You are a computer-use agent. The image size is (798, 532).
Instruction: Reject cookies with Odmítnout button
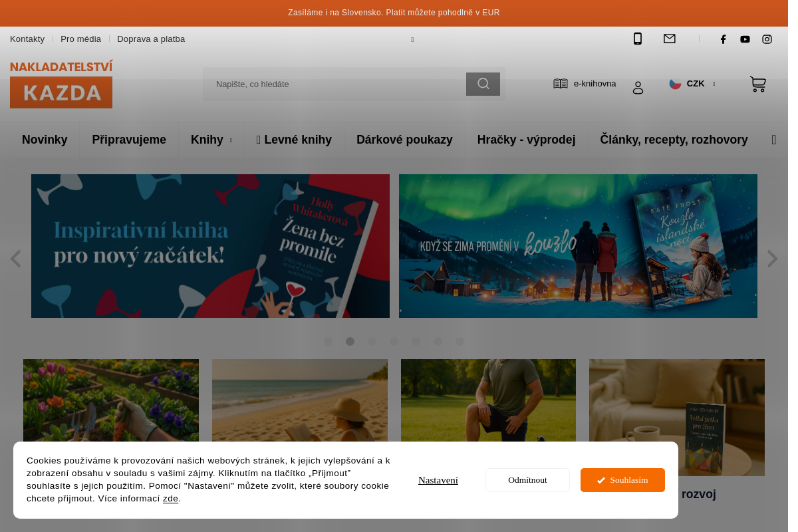point(527,480)
